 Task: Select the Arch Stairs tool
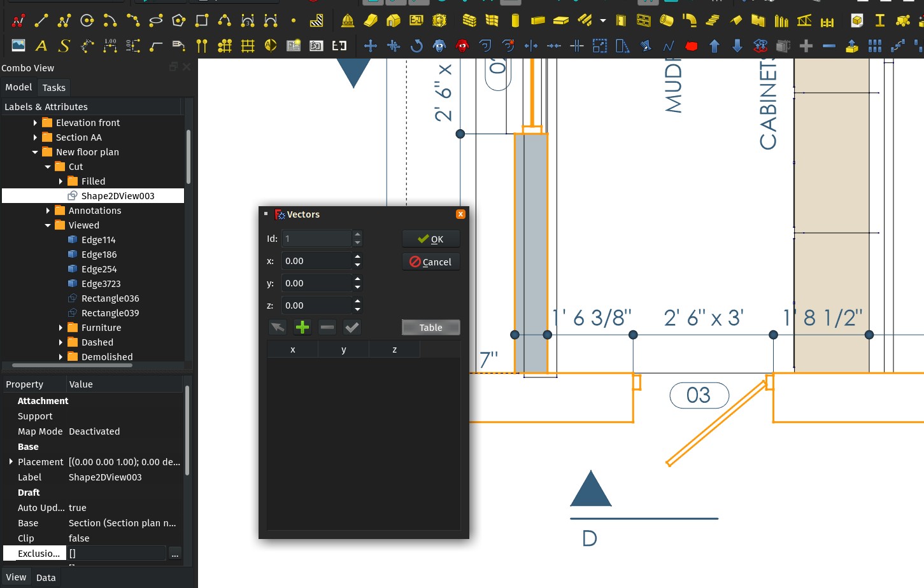click(x=712, y=20)
